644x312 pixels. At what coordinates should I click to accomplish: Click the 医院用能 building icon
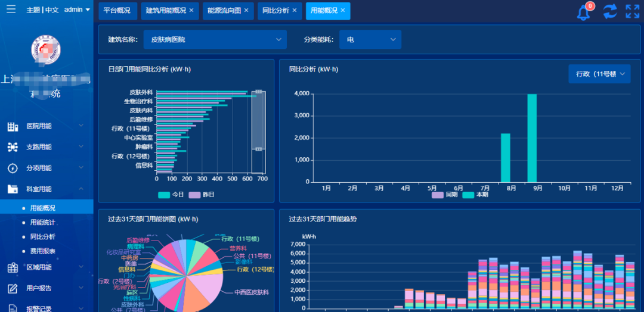[13, 126]
